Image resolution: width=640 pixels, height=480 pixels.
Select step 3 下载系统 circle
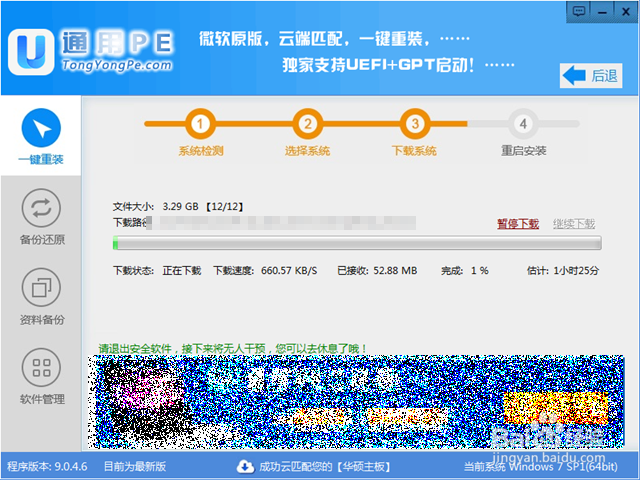pos(415,124)
